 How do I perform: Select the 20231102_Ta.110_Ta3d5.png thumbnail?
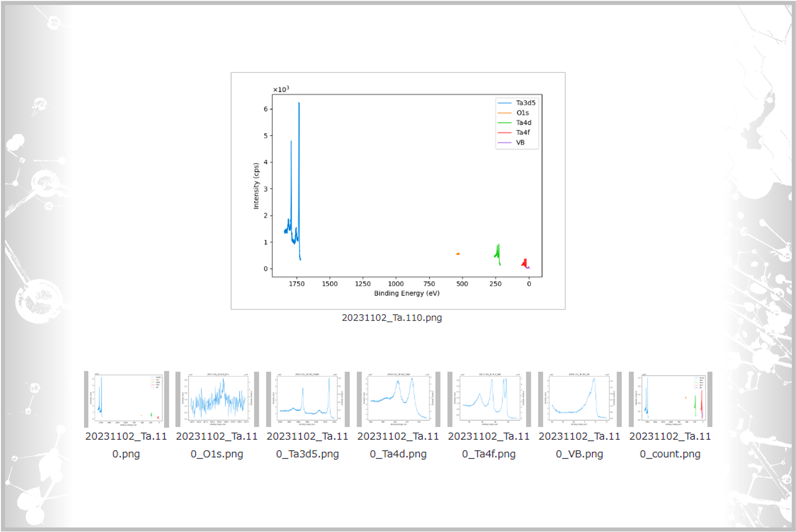click(x=307, y=399)
